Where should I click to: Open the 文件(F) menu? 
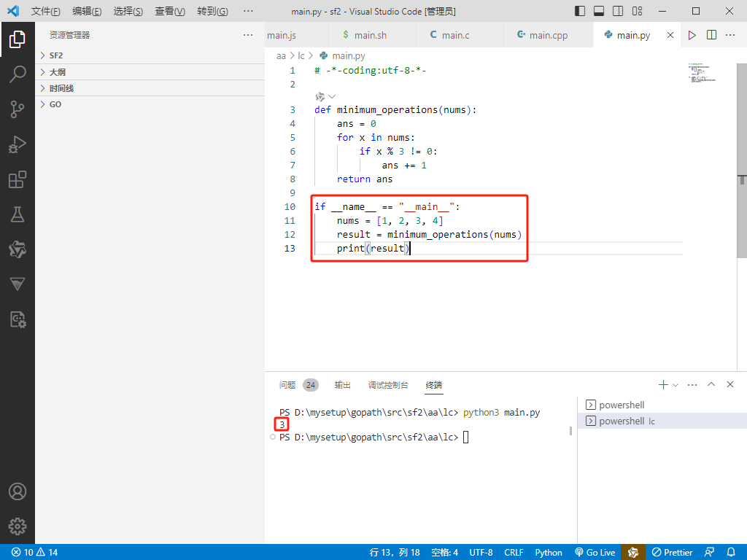46,11
